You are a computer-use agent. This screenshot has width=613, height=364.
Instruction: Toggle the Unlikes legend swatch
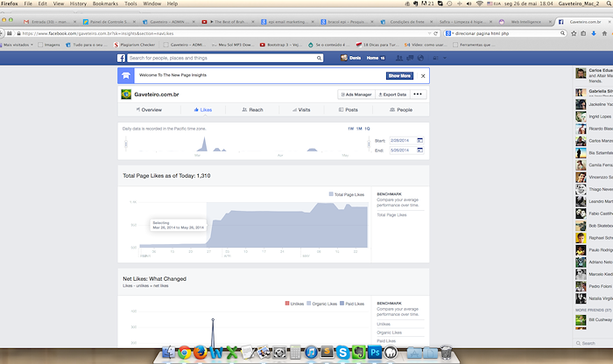click(x=287, y=304)
